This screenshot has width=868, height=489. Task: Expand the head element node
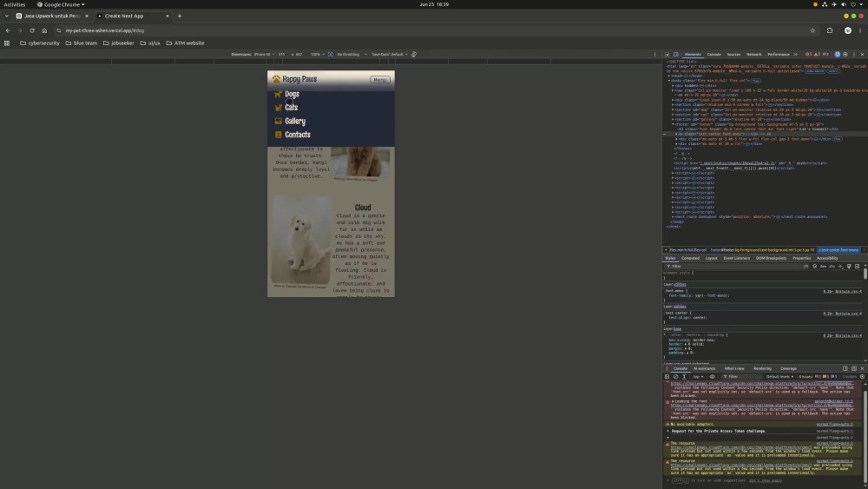[669, 76]
